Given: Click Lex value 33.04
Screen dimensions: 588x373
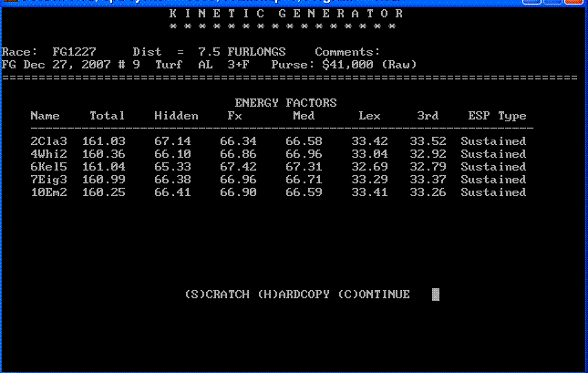Looking at the screenshot, I should 369,154.
